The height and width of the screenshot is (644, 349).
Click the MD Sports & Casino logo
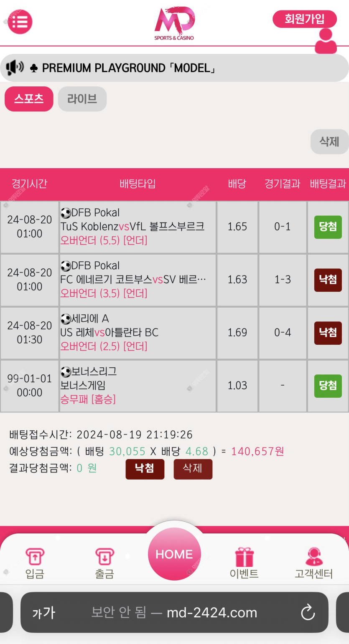pyautogui.click(x=174, y=23)
